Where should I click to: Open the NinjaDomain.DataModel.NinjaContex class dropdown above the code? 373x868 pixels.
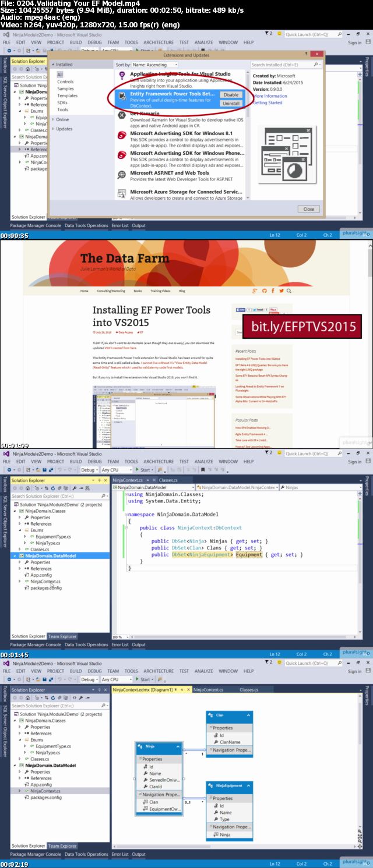click(238, 487)
